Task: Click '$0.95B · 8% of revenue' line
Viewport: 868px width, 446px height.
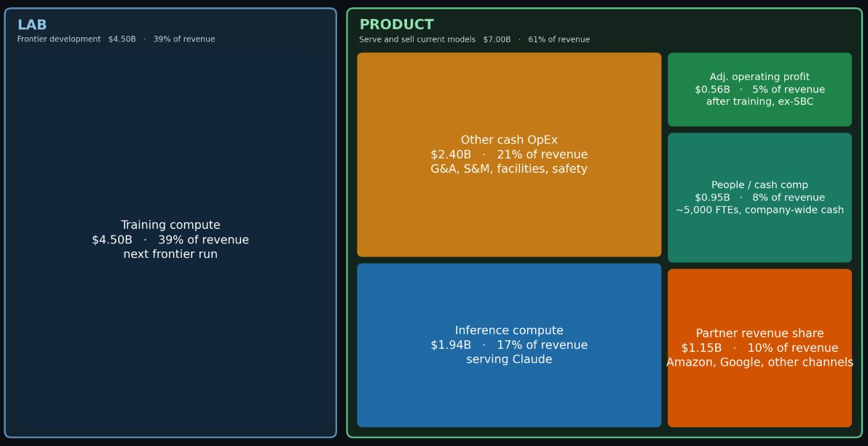Action: point(759,197)
